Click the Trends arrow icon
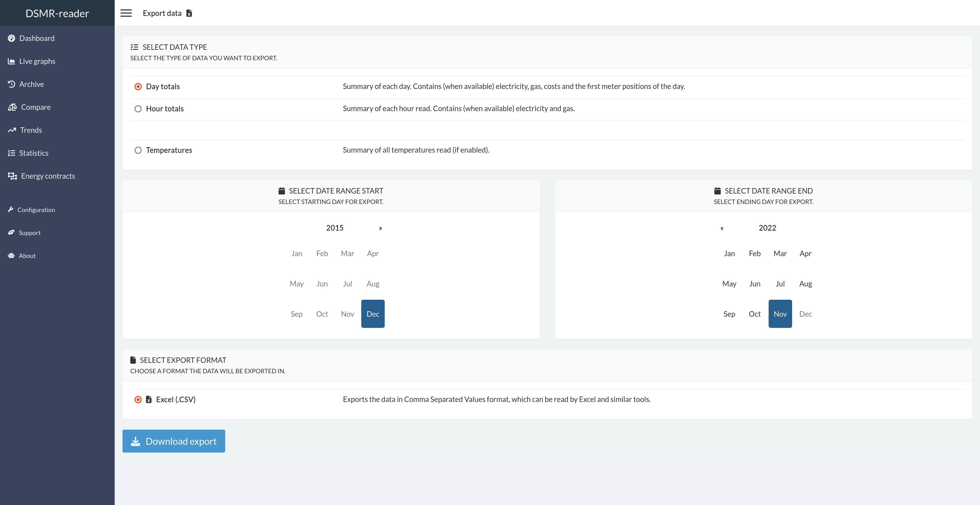This screenshot has width=980, height=505. pyautogui.click(x=12, y=130)
